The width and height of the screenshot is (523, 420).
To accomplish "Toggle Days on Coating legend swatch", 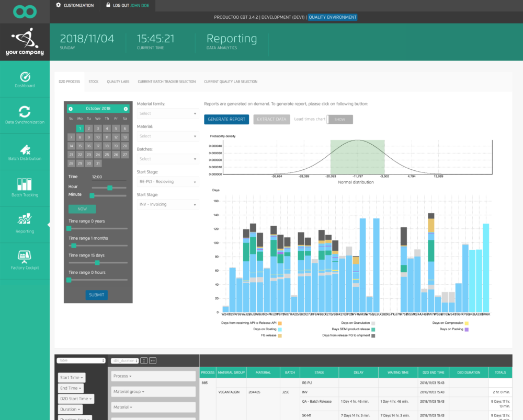I will pyautogui.click(x=280, y=330).
